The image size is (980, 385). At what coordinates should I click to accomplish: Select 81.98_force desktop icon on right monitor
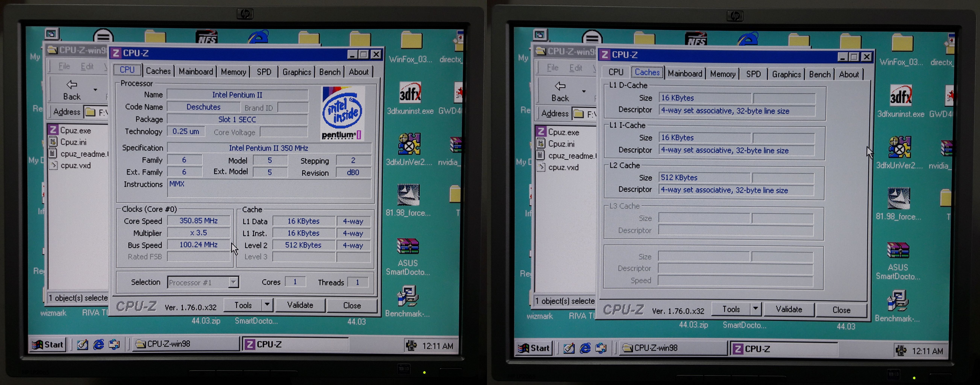pyautogui.click(x=899, y=198)
